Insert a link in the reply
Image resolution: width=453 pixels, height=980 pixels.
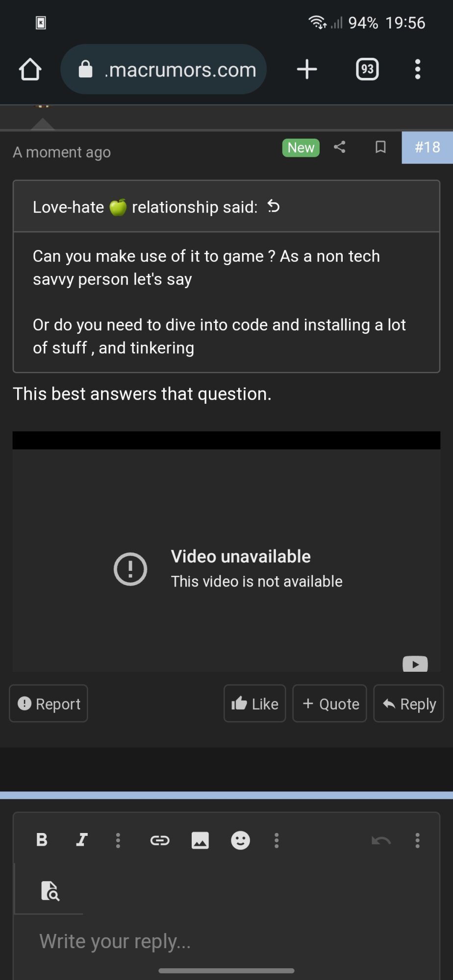(160, 840)
